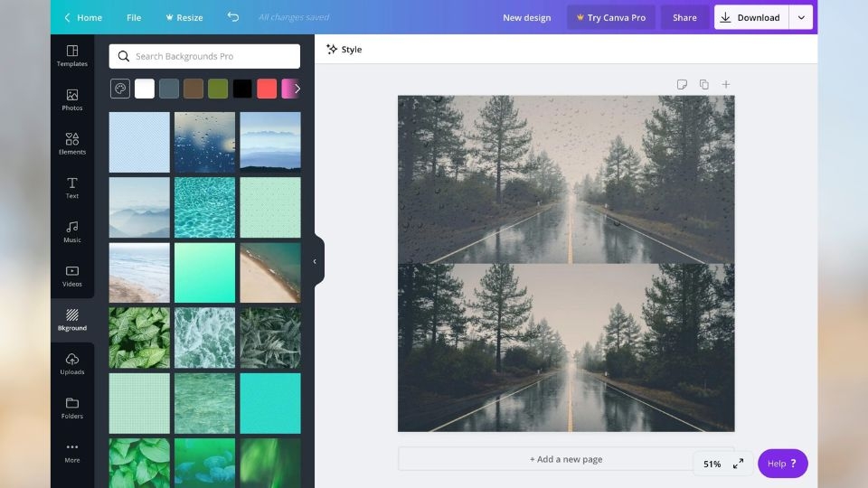
Task: Pick the ocean waves beach background
Action: (139, 273)
